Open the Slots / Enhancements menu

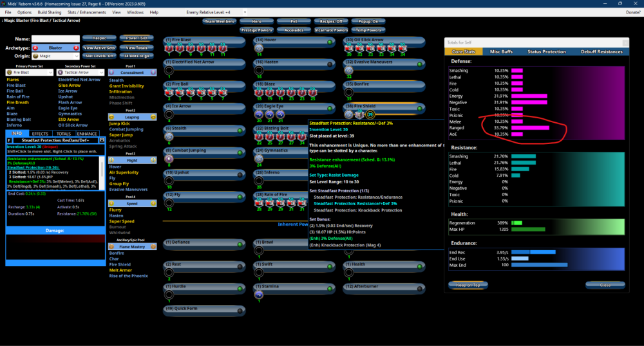click(x=87, y=12)
